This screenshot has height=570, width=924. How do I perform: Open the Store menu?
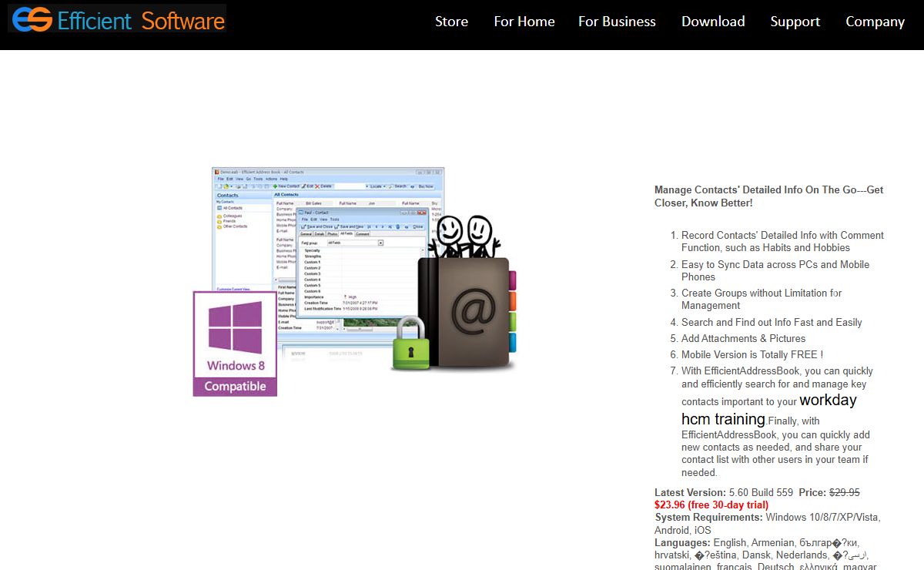(451, 22)
